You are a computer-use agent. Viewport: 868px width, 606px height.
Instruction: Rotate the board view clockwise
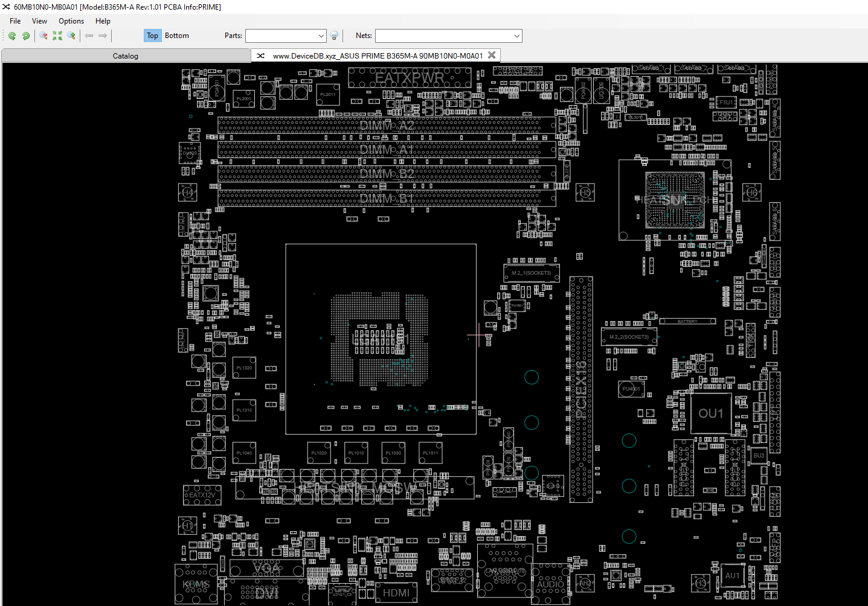point(26,36)
